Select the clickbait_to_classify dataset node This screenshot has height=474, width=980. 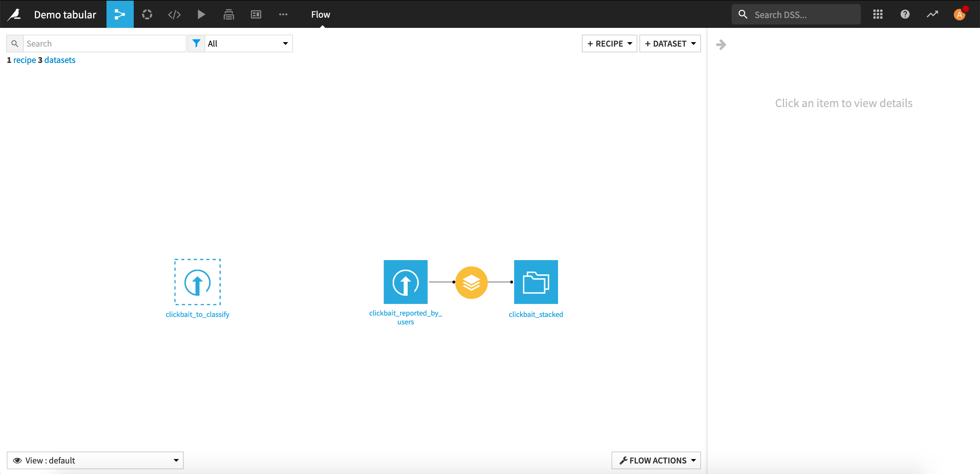point(197,282)
